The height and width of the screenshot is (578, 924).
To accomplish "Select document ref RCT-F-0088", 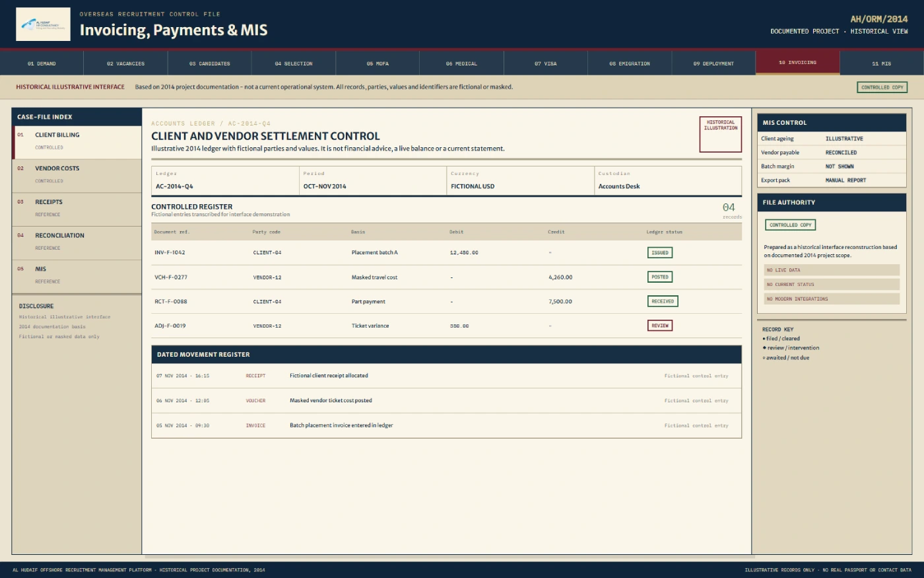I will (171, 301).
